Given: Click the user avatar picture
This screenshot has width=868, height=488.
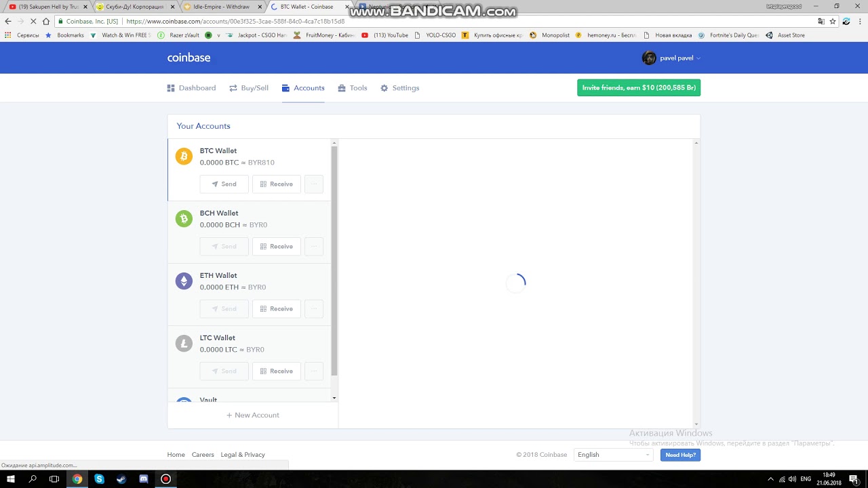Looking at the screenshot, I should pos(649,58).
